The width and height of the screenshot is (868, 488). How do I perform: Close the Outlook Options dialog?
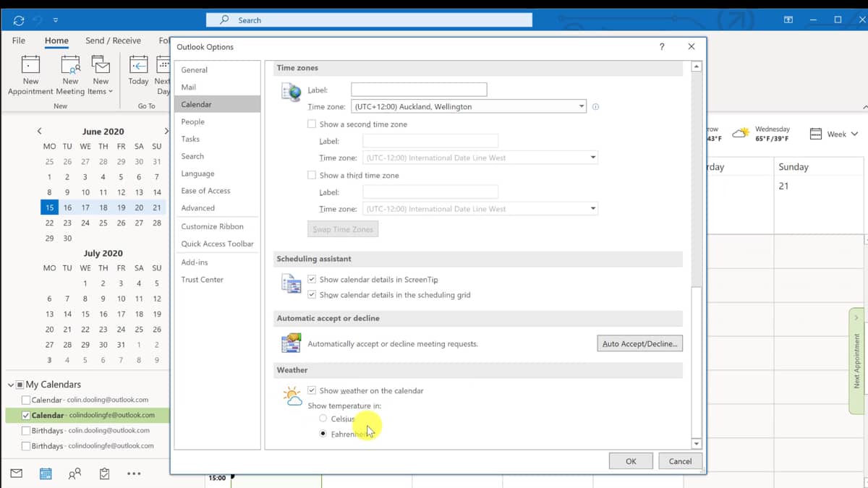tap(692, 46)
